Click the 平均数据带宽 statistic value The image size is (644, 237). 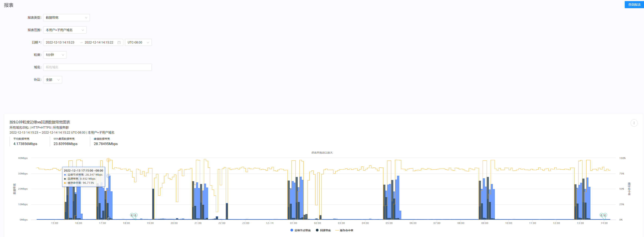pyautogui.click(x=25, y=144)
